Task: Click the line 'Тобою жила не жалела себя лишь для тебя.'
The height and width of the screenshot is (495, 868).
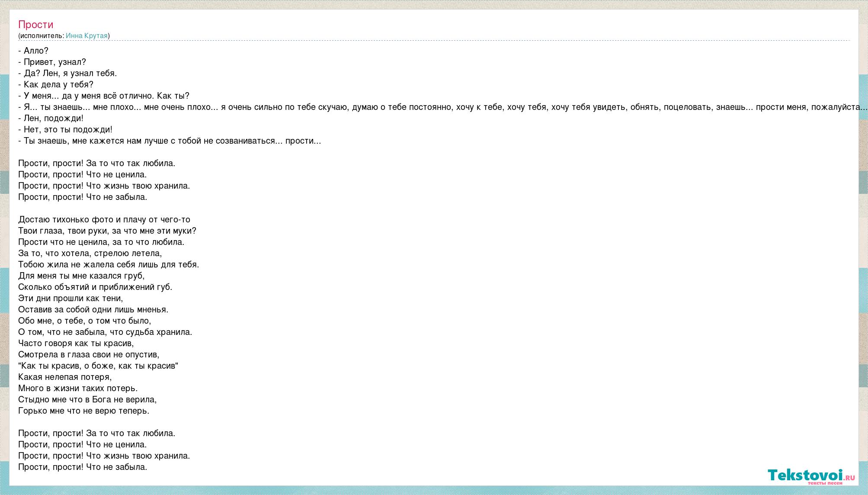Action: coord(109,264)
